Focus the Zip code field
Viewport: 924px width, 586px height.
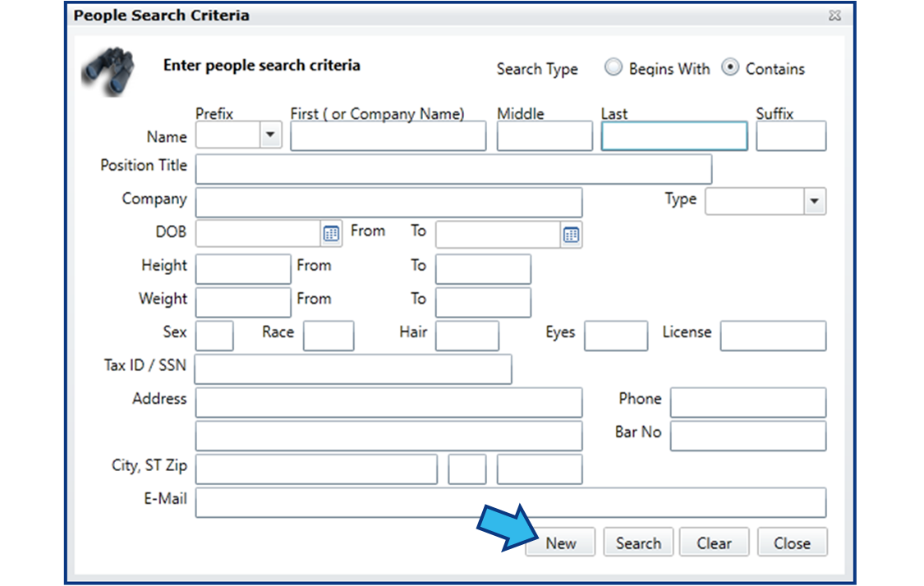[x=540, y=469]
